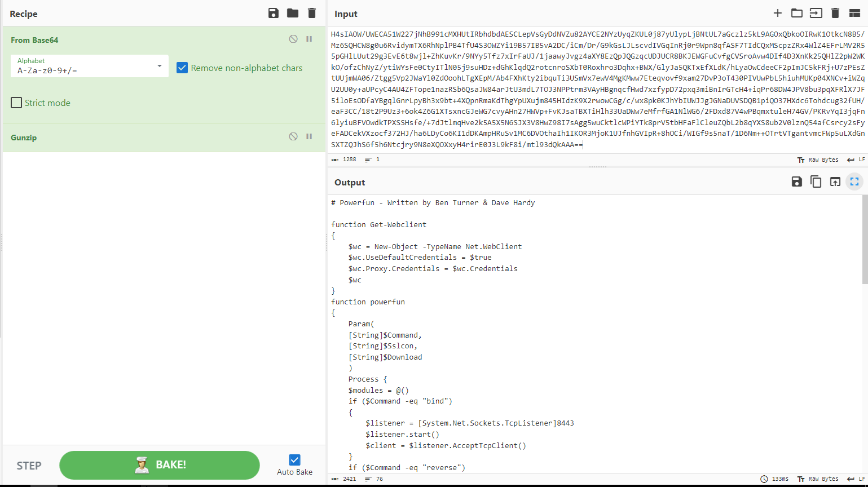The width and height of the screenshot is (868, 487).
Task: Add a new input tab
Action: [778, 14]
